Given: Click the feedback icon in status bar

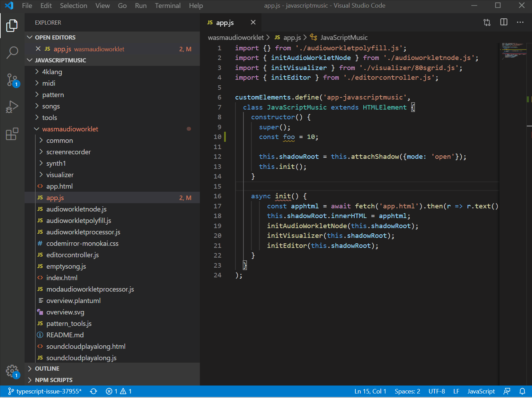Looking at the screenshot, I should pos(507,391).
